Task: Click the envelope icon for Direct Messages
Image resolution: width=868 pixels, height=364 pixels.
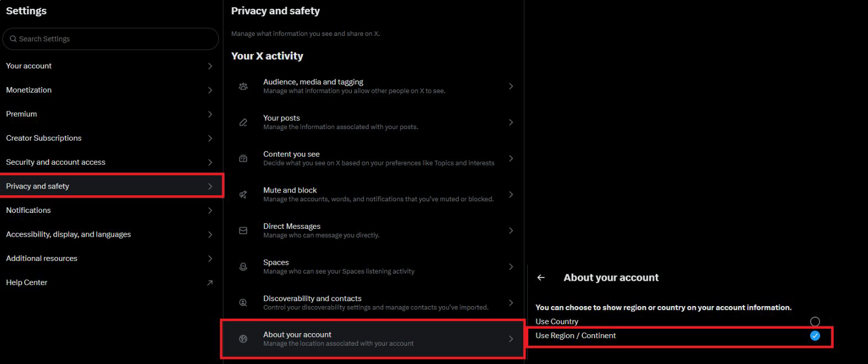Action: coord(243,231)
